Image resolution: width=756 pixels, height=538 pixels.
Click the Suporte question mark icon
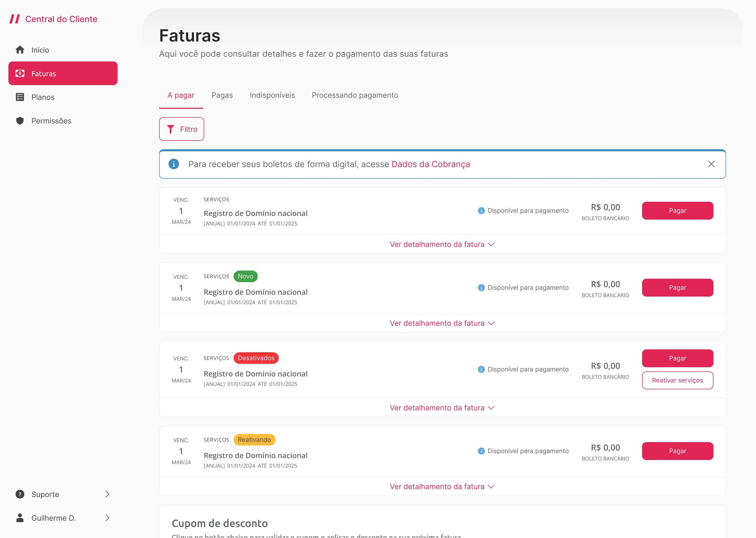pos(20,494)
